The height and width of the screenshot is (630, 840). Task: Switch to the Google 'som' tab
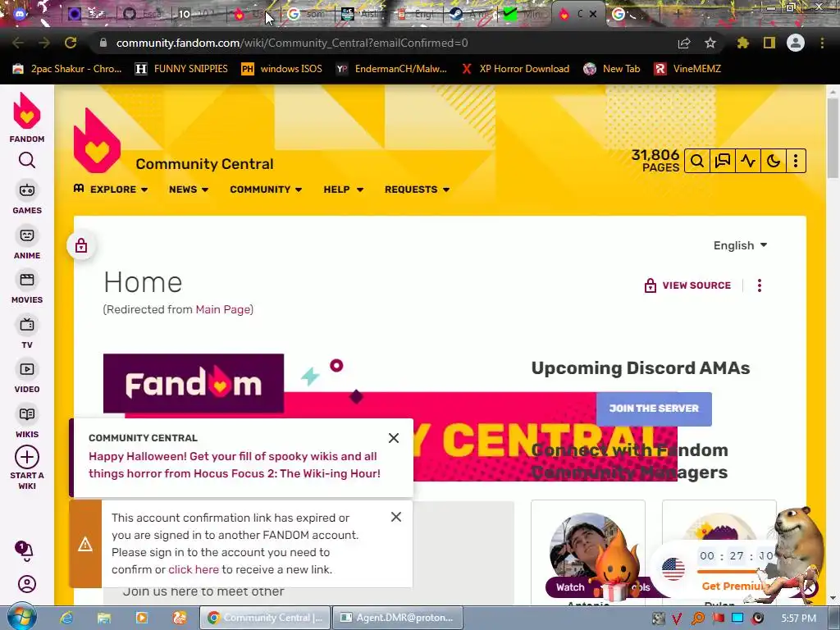point(307,15)
